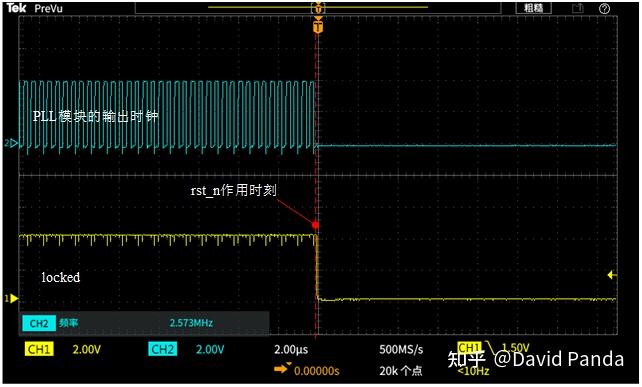Click the help question mark icon
The height and width of the screenshot is (387, 642).
(604, 9)
